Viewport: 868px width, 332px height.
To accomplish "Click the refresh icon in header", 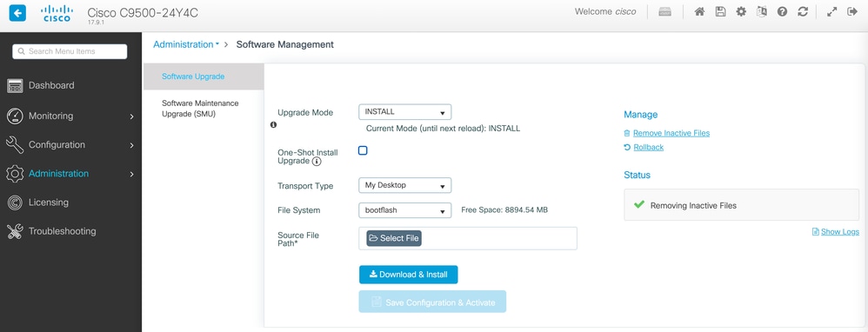I will (x=803, y=11).
